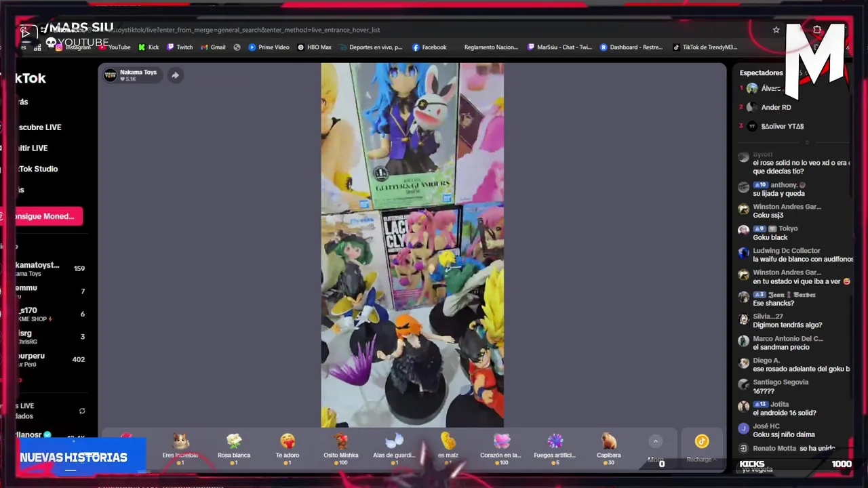The image size is (868, 488).
Task: Send the Capibara gift
Action: [608, 449]
